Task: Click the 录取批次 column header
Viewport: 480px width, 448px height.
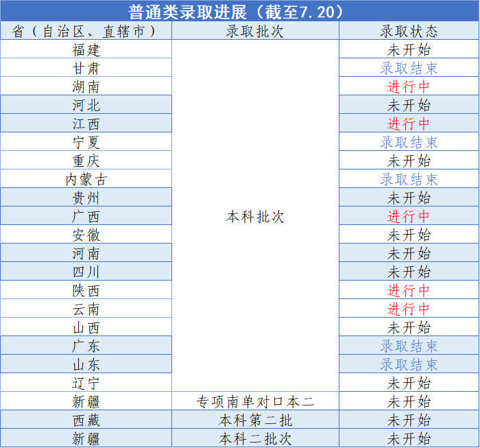Action: coord(255,31)
